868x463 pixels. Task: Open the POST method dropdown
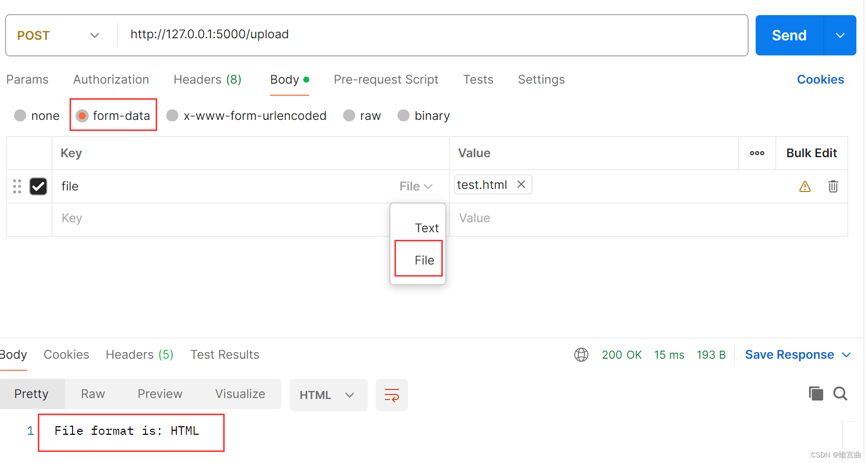[58, 35]
